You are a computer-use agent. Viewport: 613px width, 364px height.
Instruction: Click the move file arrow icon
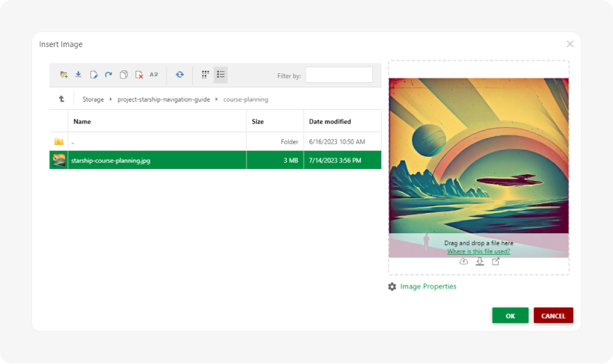point(108,74)
